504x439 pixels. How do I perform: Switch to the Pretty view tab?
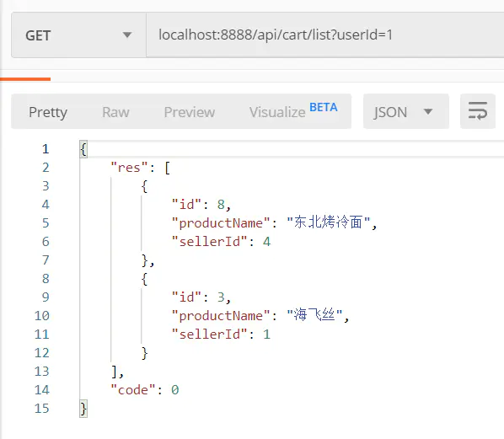[x=48, y=112]
